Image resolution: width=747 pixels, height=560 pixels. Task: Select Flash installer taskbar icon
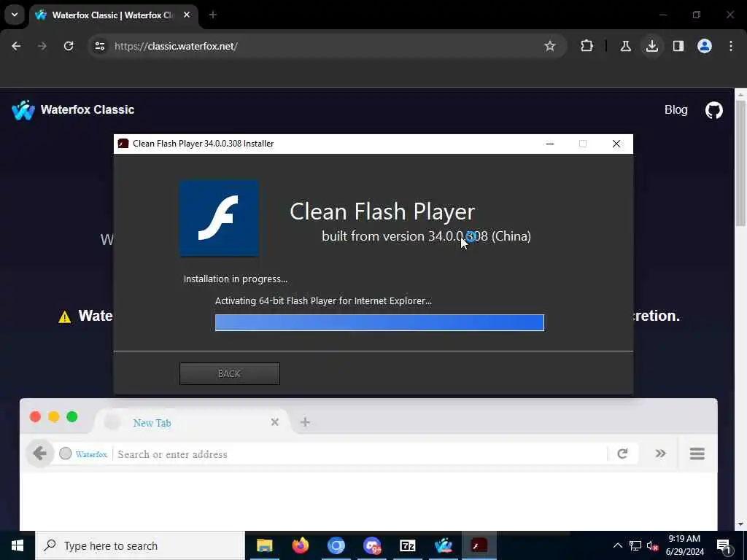click(479, 545)
